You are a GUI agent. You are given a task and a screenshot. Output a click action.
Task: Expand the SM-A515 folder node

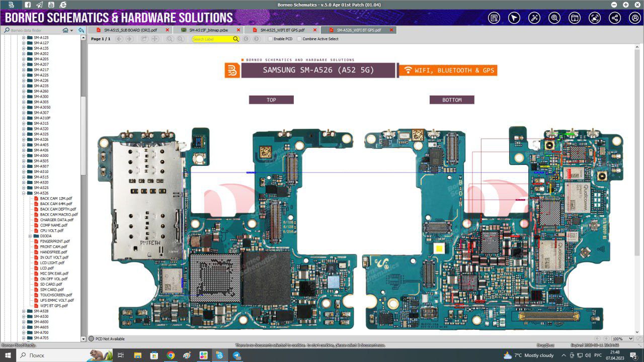(24, 177)
